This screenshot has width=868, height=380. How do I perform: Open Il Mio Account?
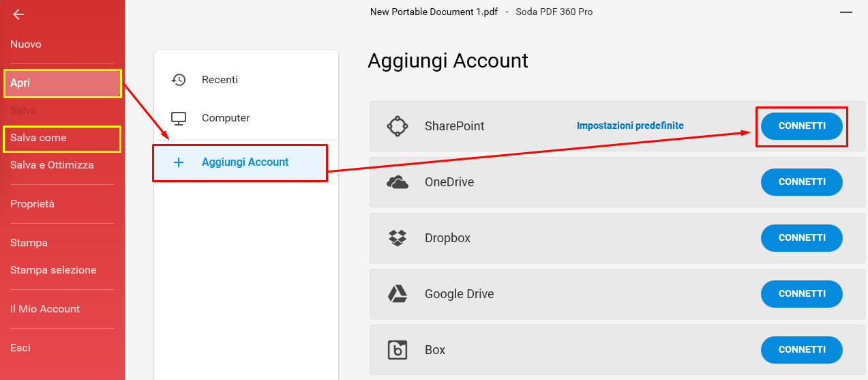point(45,309)
